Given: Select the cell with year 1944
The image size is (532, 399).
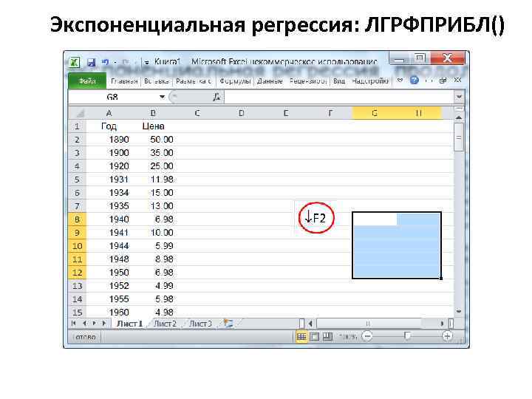Looking at the screenshot, I should tap(109, 246).
